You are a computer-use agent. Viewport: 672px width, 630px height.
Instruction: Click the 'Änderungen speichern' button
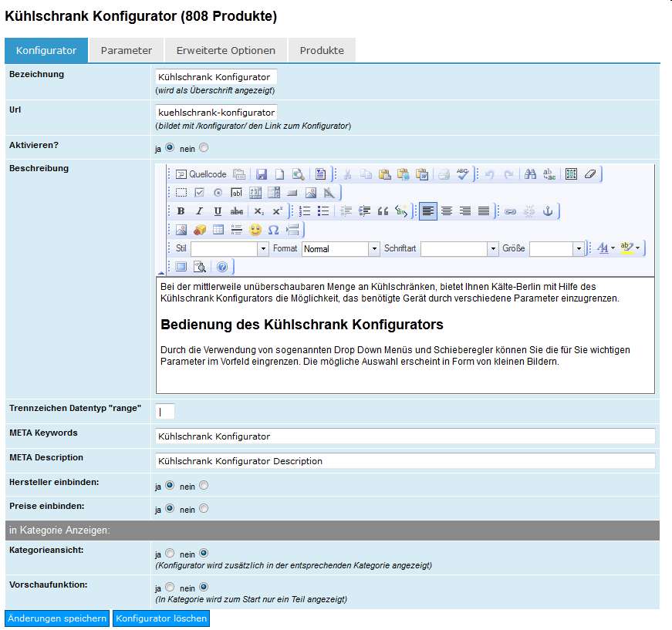[x=57, y=618]
